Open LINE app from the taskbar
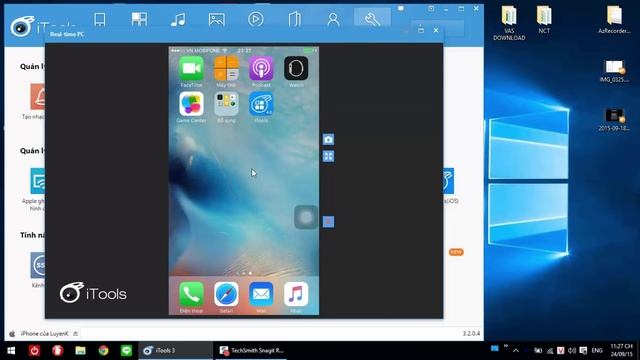Image resolution: width=640 pixels, height=360 pixels. tap(127, 351)
